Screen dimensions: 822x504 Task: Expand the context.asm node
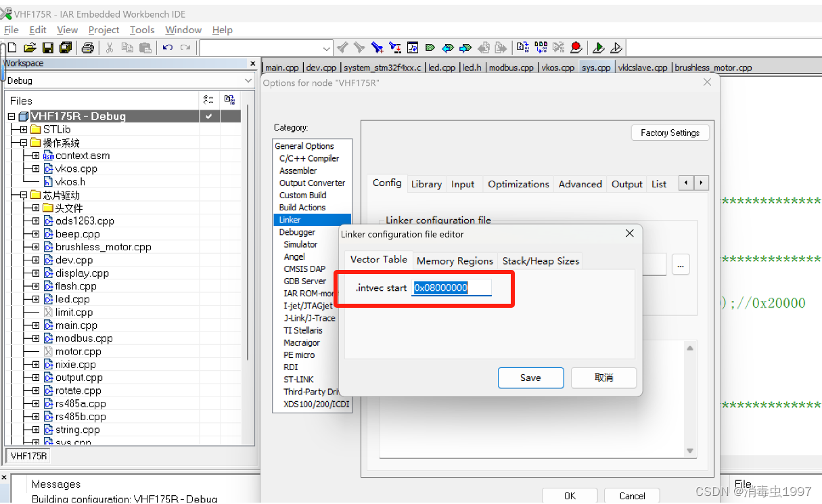(x=36, y=156)
